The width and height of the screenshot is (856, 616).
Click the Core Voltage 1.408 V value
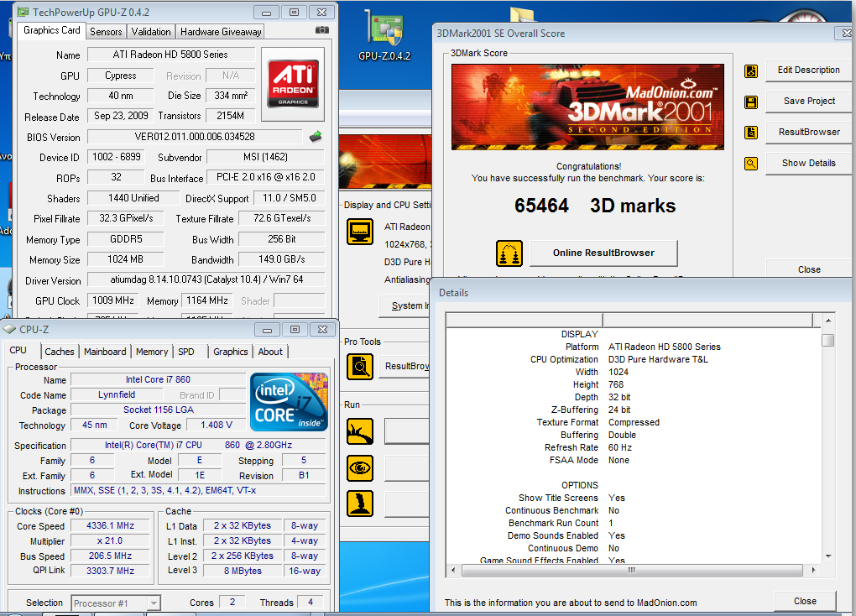coord(217,425)
